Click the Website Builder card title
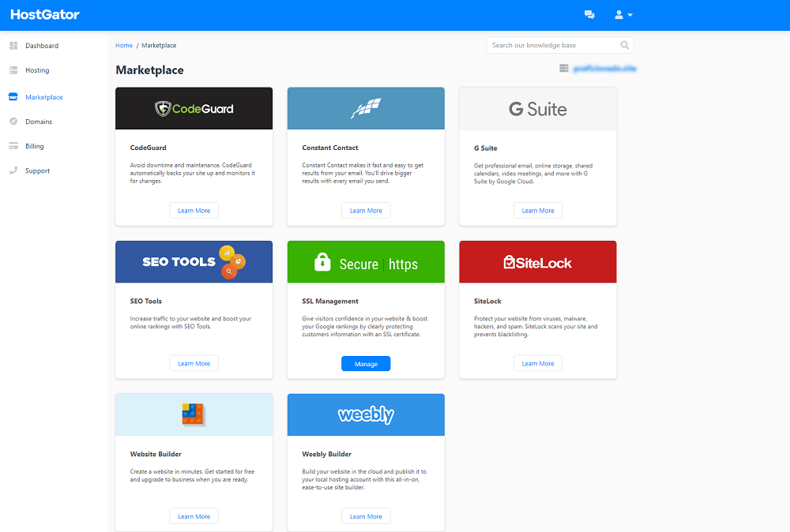The image size is (790, 532). [x=156, y=454]
